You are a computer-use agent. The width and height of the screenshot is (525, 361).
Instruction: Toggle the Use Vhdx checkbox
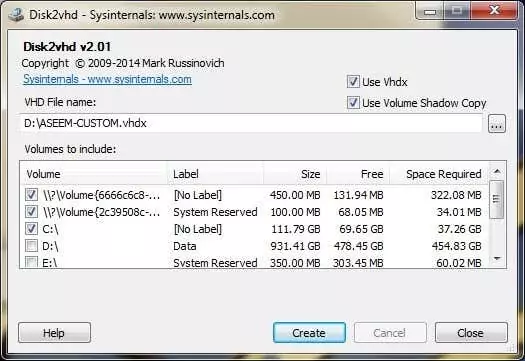tap(353, 82)
